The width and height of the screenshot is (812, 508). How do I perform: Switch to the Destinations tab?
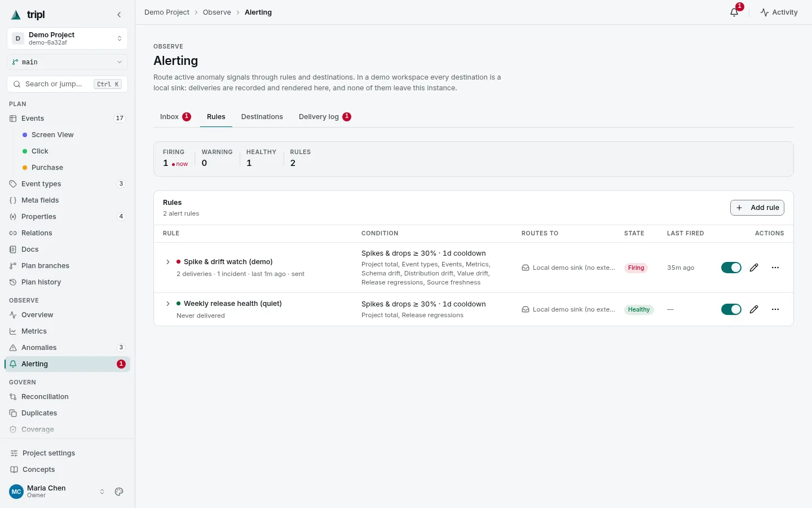262,117
